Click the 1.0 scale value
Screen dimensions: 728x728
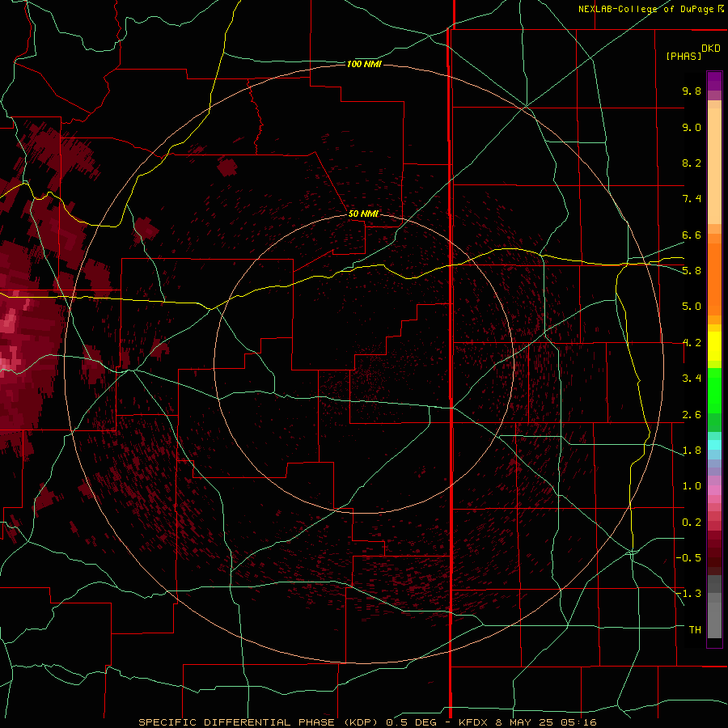click(x=692, y=486)
